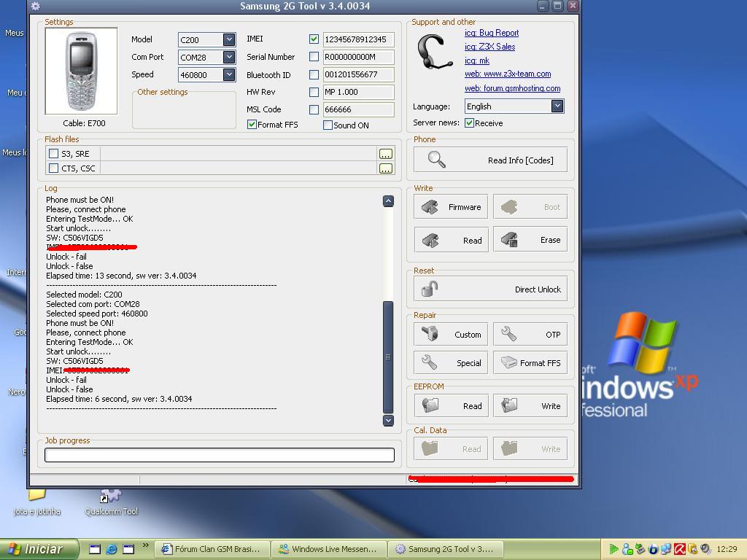Click the gear icon in title bar
The height and width of the screenshot is (560, 747).
(35, 6)
